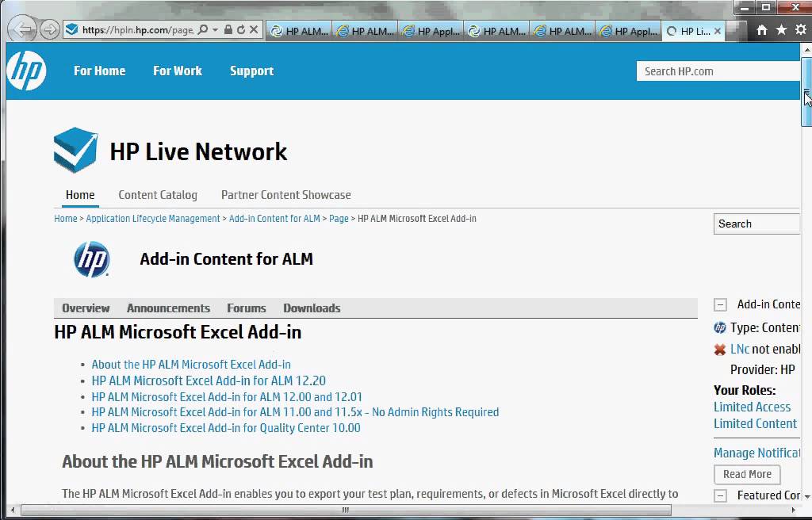Open Excel Add-in for ALM 12.00 and 12.01
The image size is (812, 520).
click(227, 396)
